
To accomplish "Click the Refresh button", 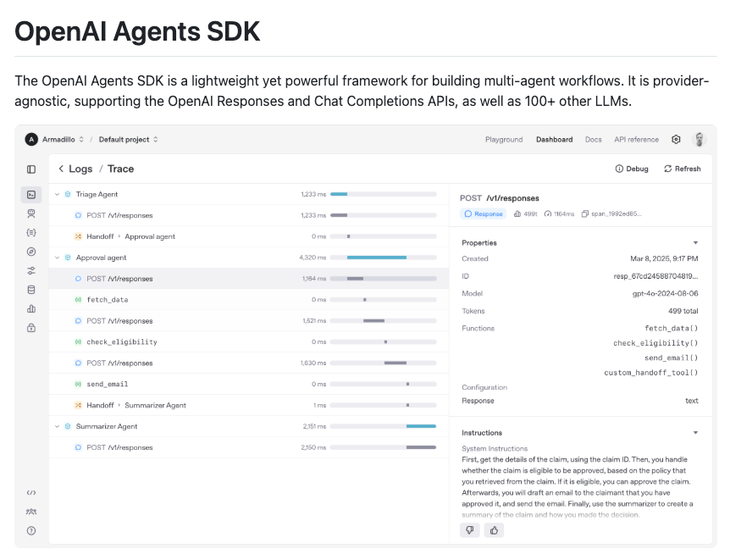I will point(682,169).
